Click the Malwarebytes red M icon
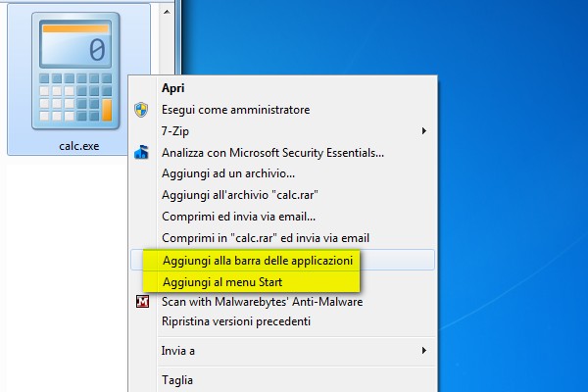588x392 pixels. (142, 301)
